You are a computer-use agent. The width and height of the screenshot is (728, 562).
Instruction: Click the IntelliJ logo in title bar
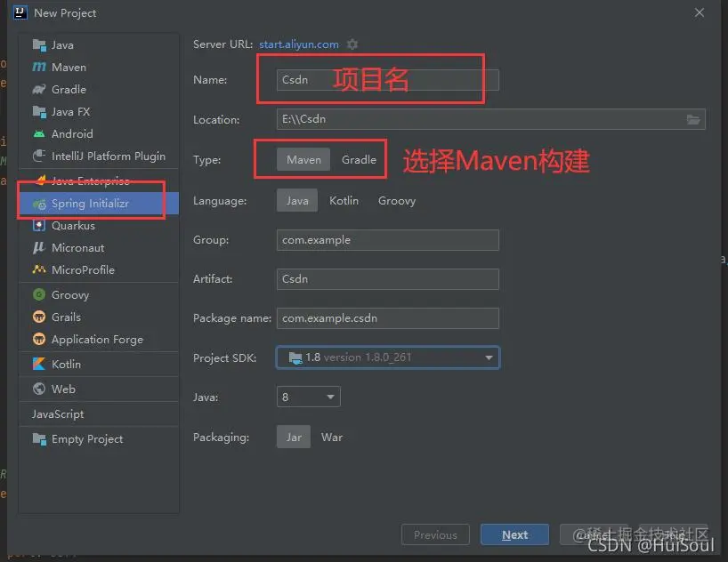(20, 12)
